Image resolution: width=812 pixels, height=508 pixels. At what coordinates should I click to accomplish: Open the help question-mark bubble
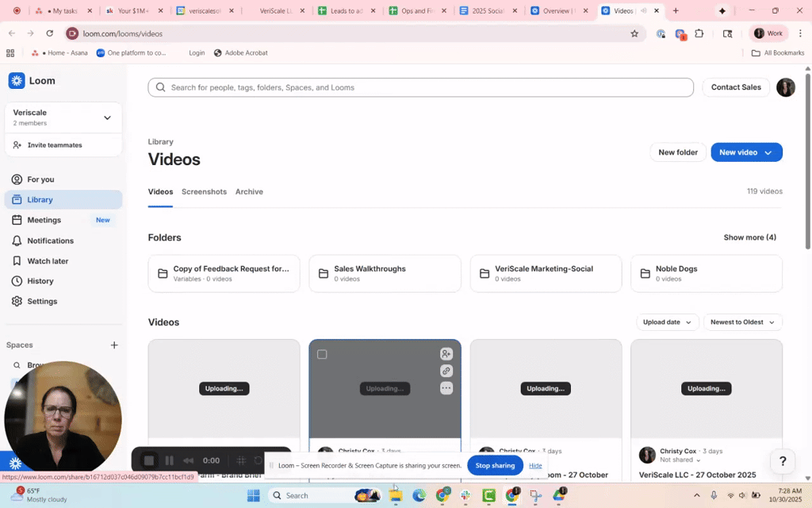click(x=783, y=461)
